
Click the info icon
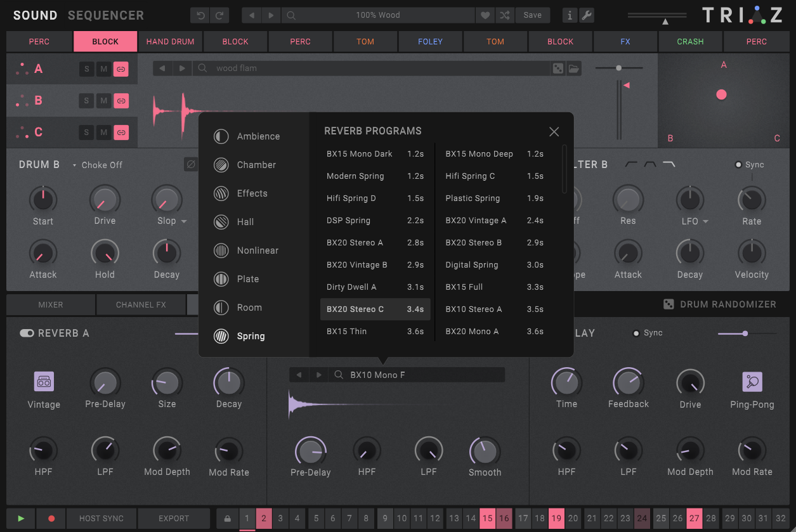point(570,15)
